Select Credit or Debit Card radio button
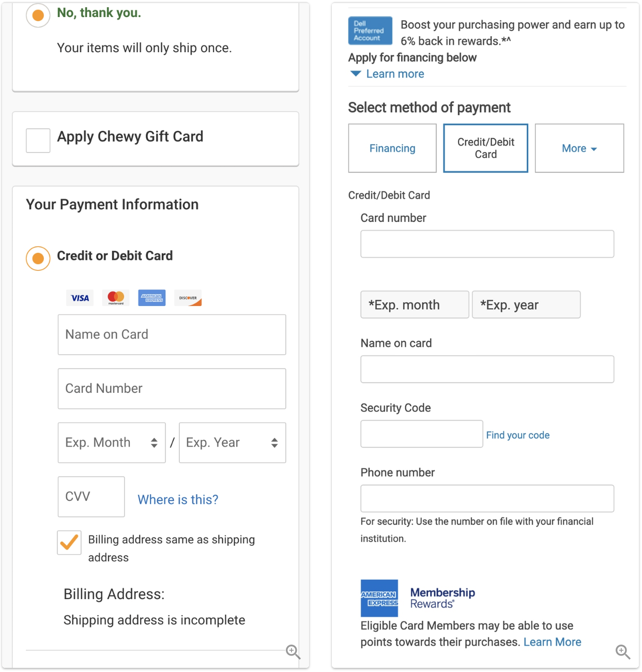Screen dimensions: 642x672 tap(38, 258)
